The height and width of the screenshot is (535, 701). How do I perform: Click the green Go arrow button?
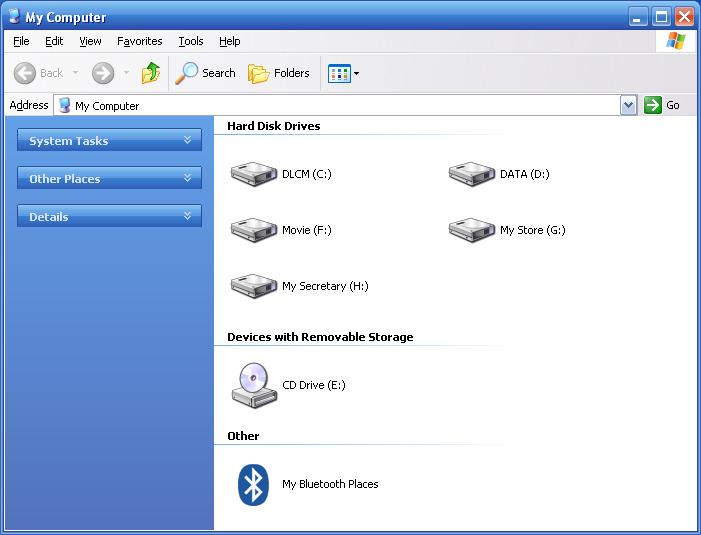(652, 105)
